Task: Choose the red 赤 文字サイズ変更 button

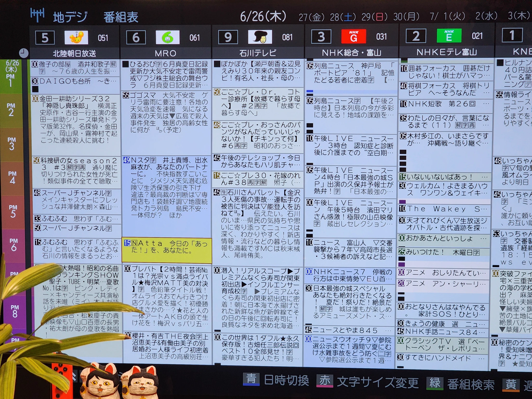Action: tap(367, 382)
